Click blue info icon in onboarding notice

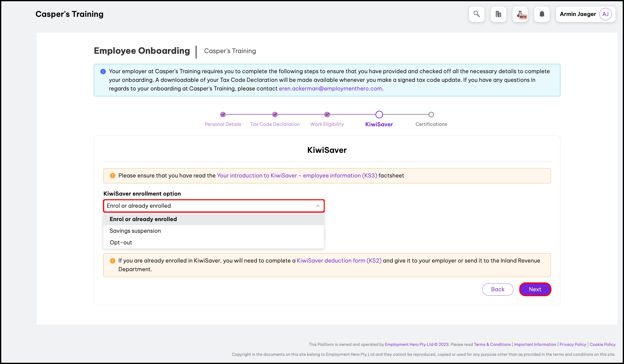point(103,71)
